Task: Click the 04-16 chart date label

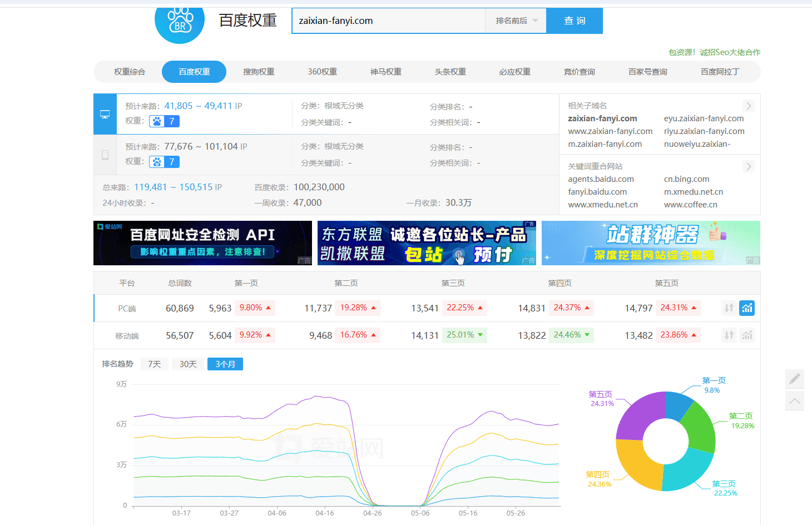Action: click(325, 513)
